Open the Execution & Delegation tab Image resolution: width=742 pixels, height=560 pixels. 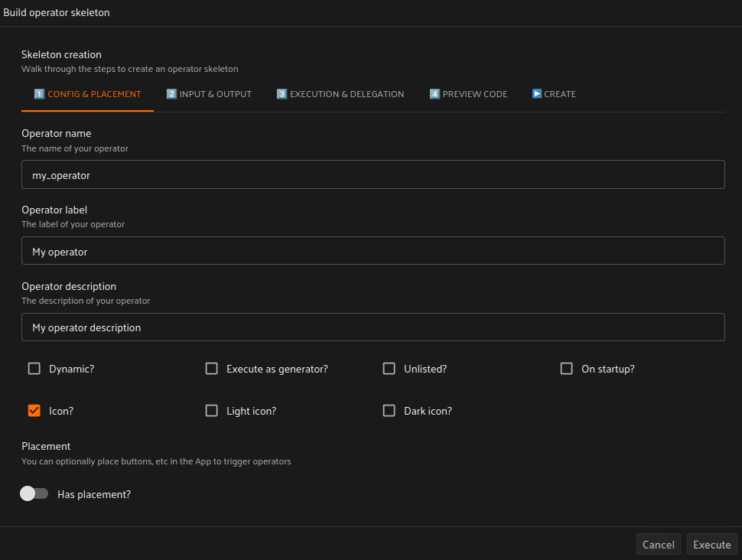(340, 94)
